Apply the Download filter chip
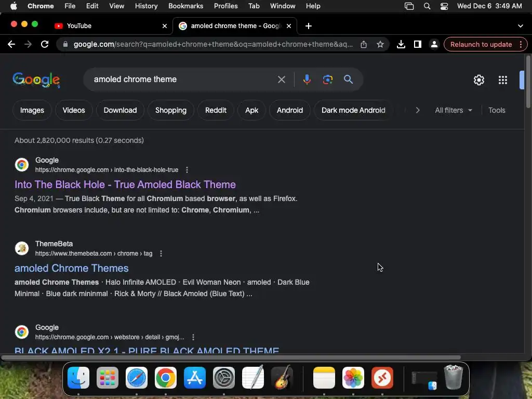Image resolution: width=532 pixels, height=399 pixels. [120, 110]
